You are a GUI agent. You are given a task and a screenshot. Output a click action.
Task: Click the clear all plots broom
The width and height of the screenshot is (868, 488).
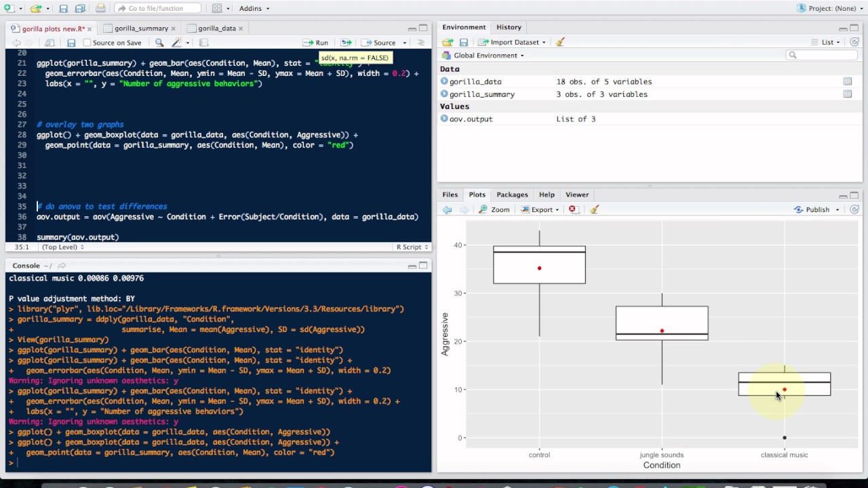pos(594,209)
